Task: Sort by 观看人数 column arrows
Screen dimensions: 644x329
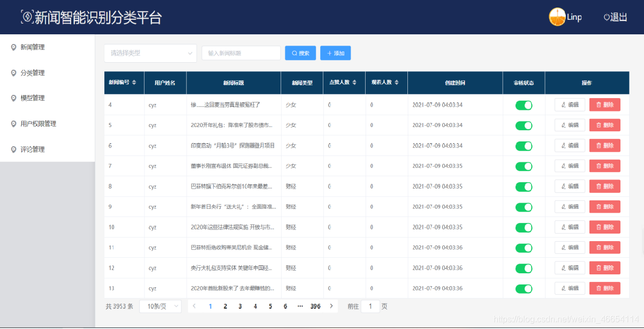Action: pos(397,83)
